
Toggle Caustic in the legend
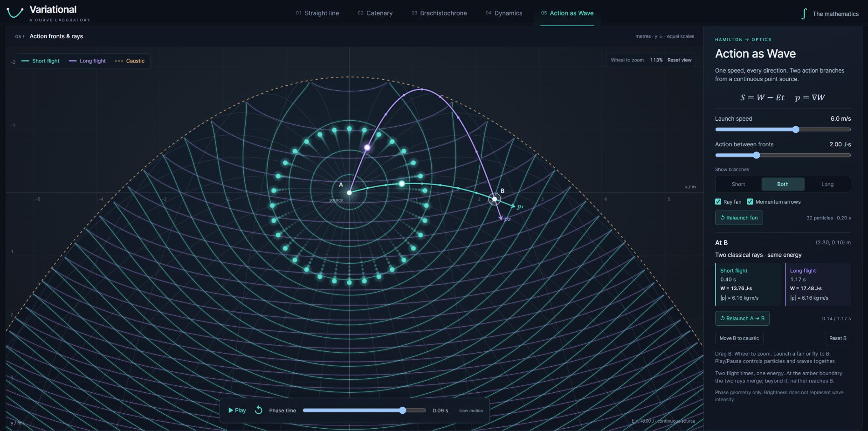tap(130, 61)
